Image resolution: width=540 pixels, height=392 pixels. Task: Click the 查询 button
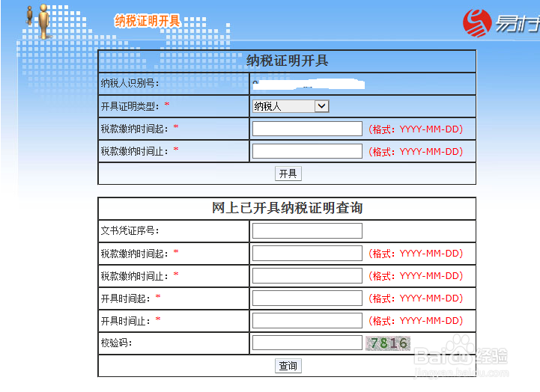click(288, 366)
